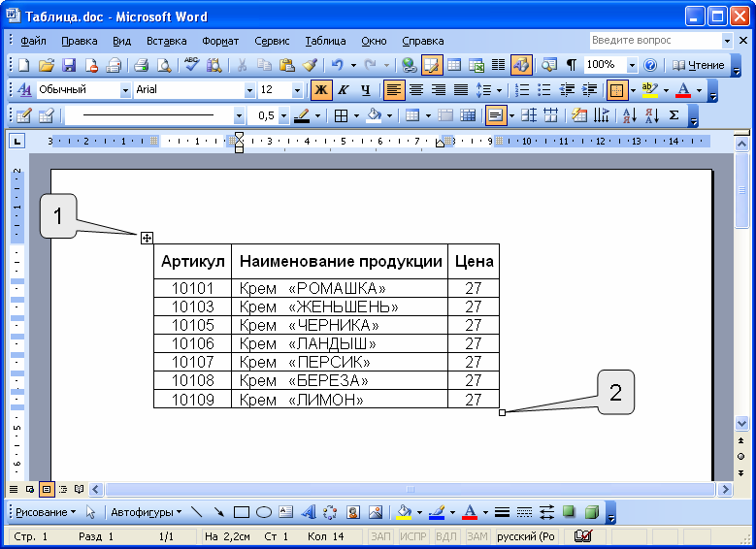Insert a hyperlink
Screen dimensions: 756x549
410,65
